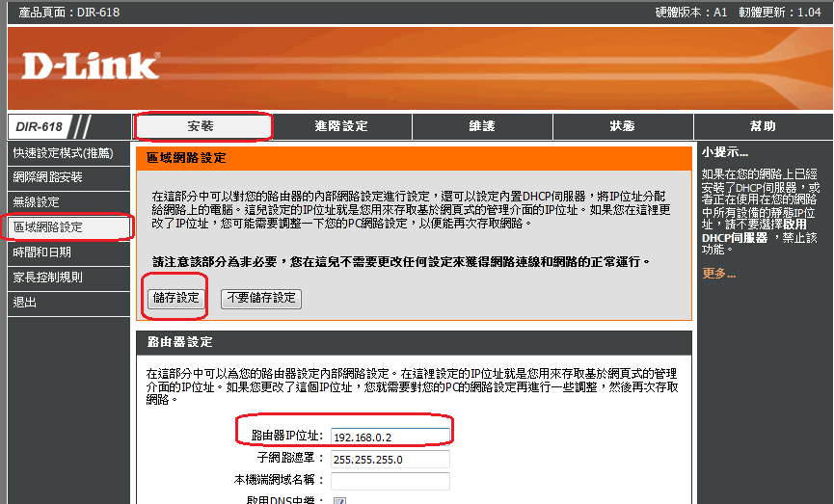834x504 pixels.
Task: Open 家長控制規則 page
Action: point(68,277)
